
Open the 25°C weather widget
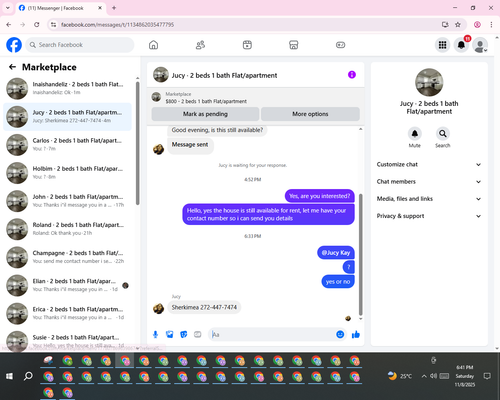pos(400,376)
